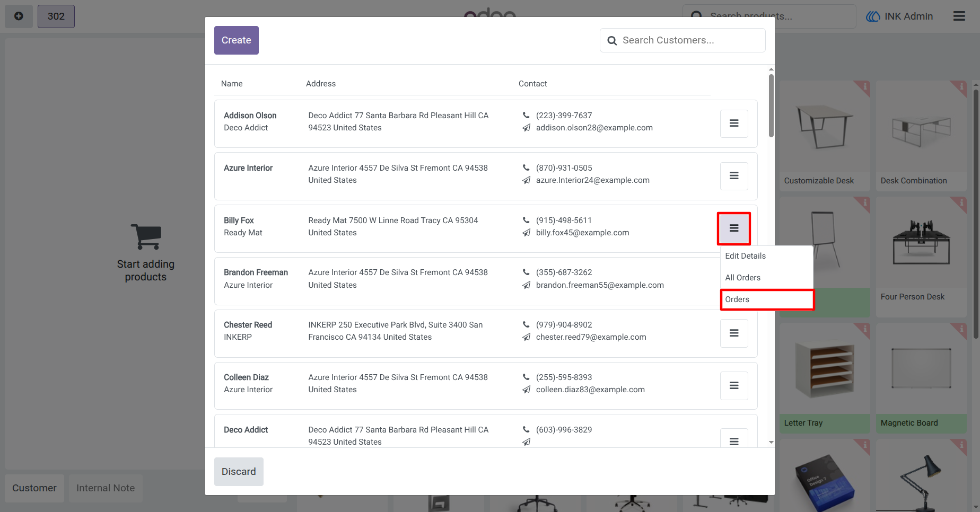Click the scroll down arrow of customer list

[x=771, y=442]
